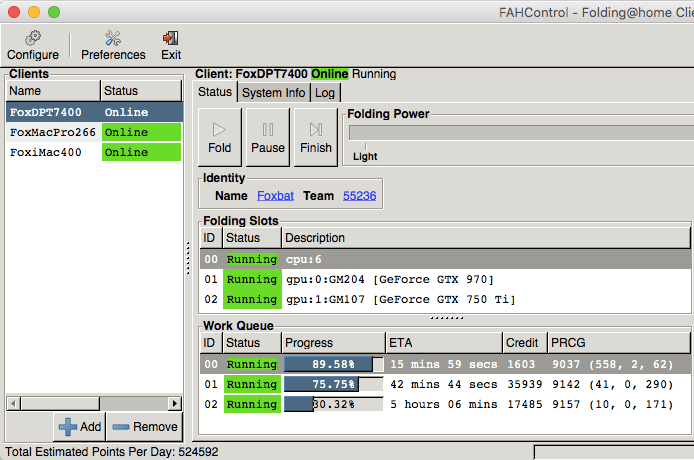Click Total Estimated Points Per Day text
The width and height of the screenshot is (694, 460).
112,452
